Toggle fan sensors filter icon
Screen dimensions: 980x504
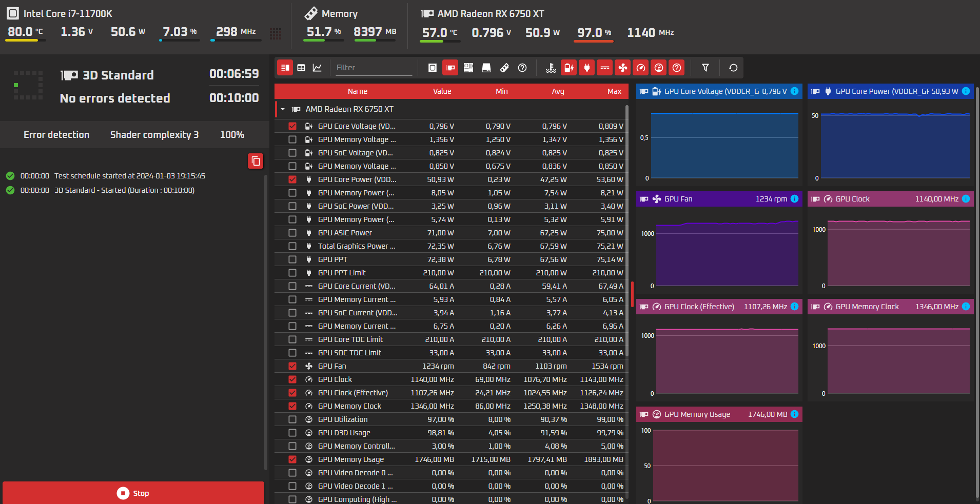coord(623,68)
